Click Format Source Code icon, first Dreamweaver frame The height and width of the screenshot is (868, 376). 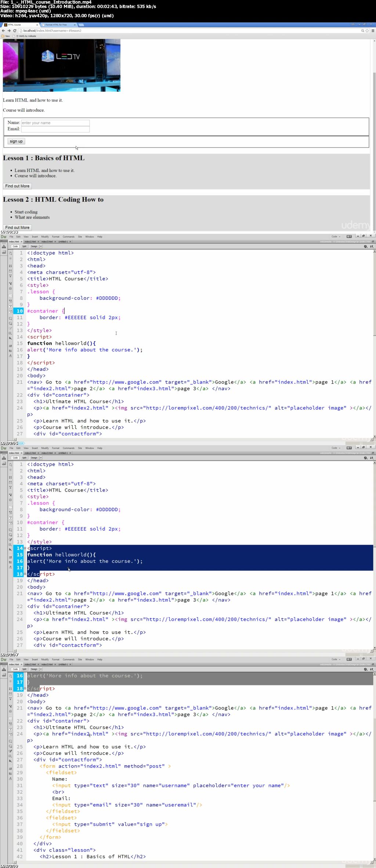pyautogui.click(x=10, y=356)
